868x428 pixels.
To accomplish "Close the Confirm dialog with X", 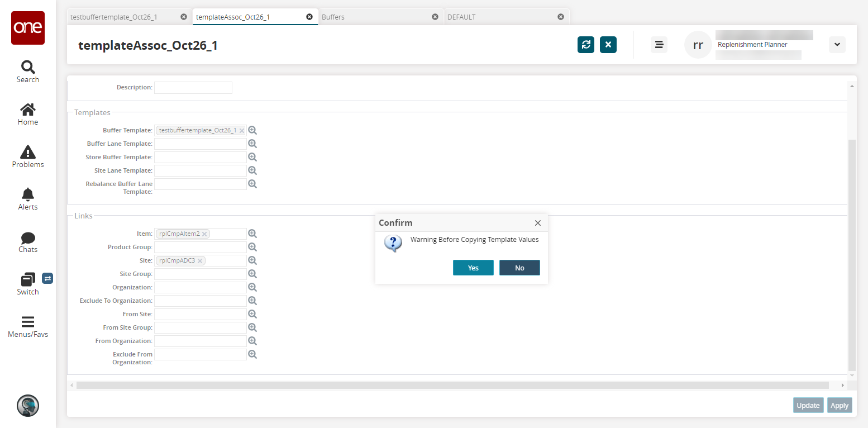I will pyautogui.click(x=538, y=223).
